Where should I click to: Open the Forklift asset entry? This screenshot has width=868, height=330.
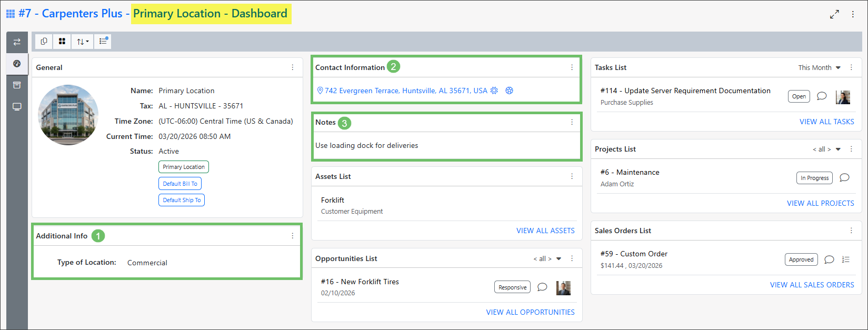pyautogui.click(x=333, y=200)
